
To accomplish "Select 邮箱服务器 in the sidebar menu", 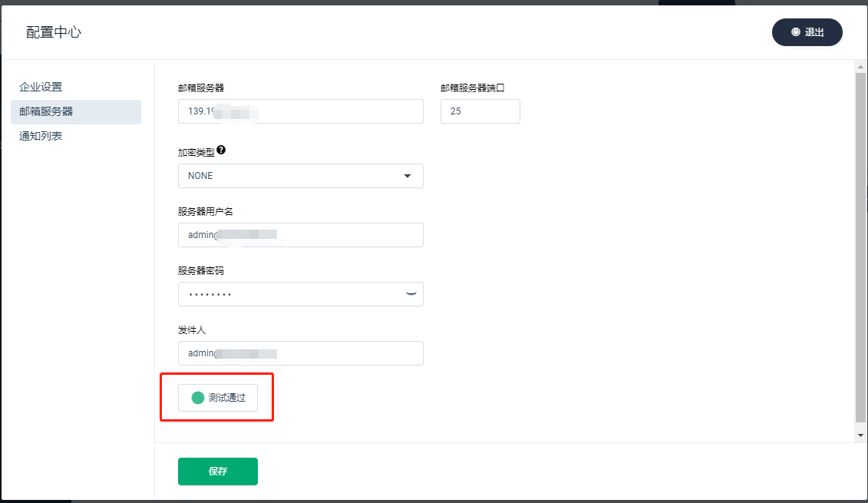I will (46, 111).
